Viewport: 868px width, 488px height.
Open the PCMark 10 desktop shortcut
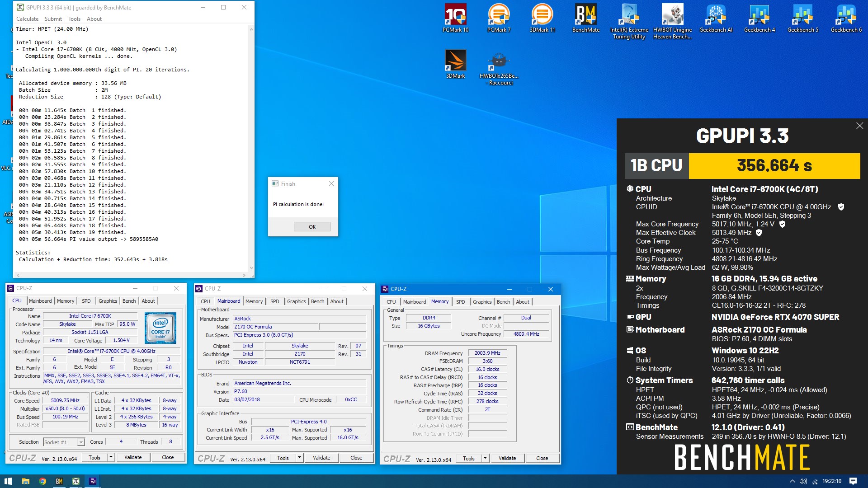[455, 18]
